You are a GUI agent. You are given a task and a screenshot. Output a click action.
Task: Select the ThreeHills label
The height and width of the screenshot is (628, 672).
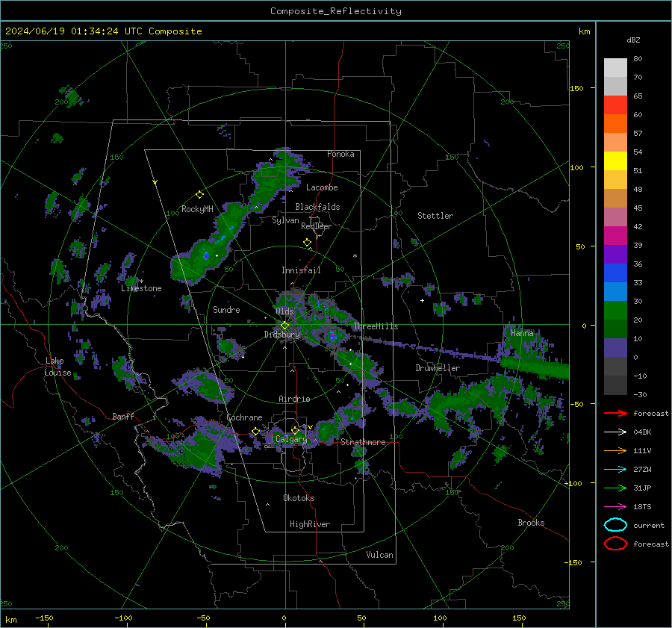click(376, 326)
